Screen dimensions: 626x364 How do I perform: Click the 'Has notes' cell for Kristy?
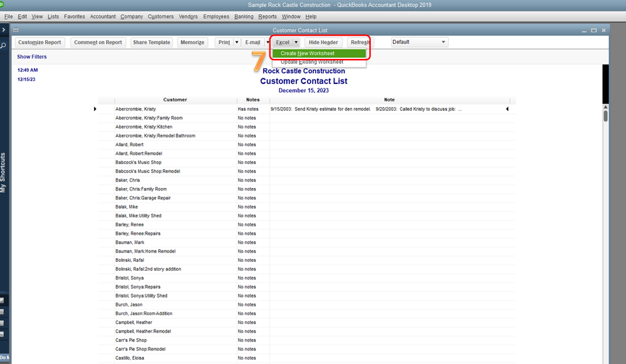point(248,109)
